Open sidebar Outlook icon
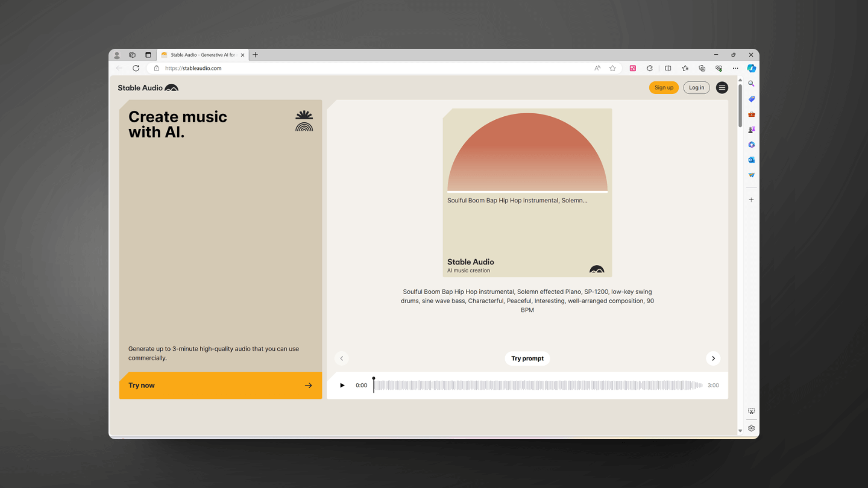Screen dimensions: 868x488 point(751,160)
